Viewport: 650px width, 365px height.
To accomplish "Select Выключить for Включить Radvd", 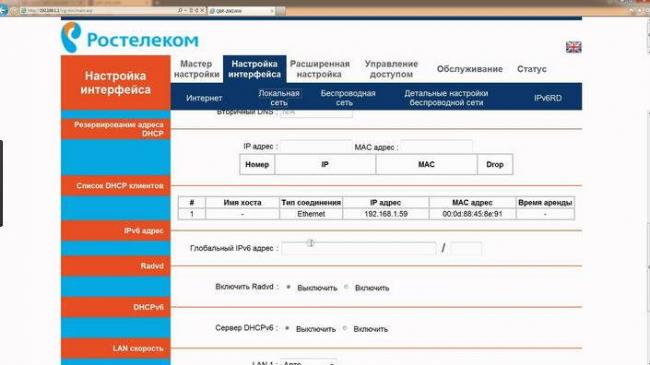I will point(289,287).
